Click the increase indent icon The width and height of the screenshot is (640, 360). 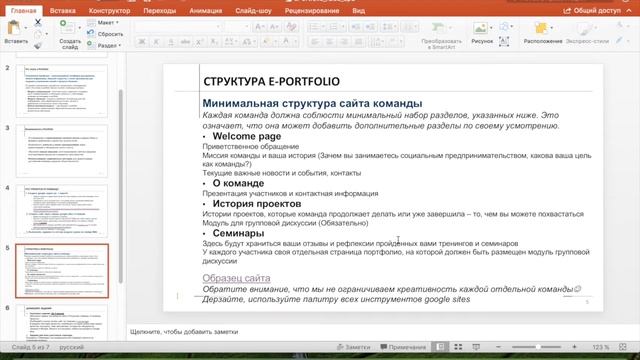[x=371, y=27]
